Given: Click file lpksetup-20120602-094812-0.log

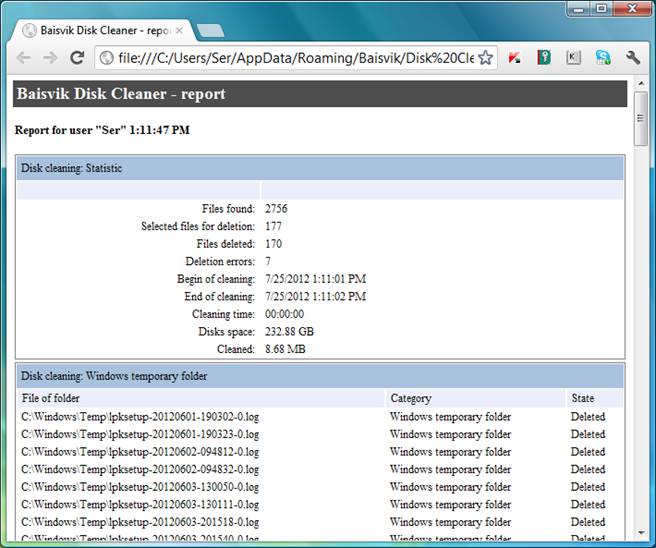Looking at the screenshot, I should pos(140,452).
